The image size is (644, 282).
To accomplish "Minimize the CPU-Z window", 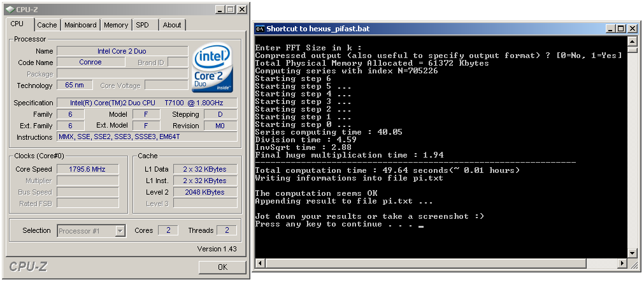I will (x=220, y=9).
